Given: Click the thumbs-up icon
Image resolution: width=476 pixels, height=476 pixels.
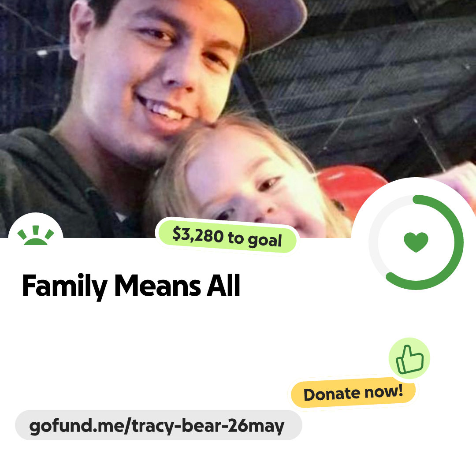Looking at the screenshot, I should (x=409, y=358).
